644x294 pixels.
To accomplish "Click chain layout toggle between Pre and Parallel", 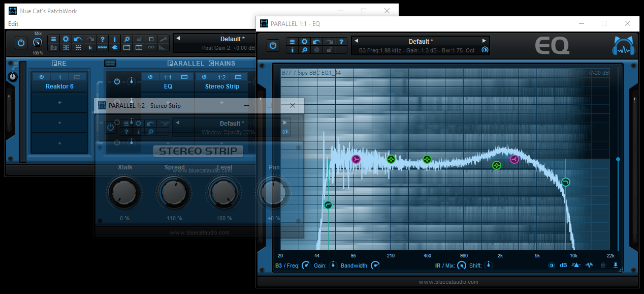I will click(110, 63).
